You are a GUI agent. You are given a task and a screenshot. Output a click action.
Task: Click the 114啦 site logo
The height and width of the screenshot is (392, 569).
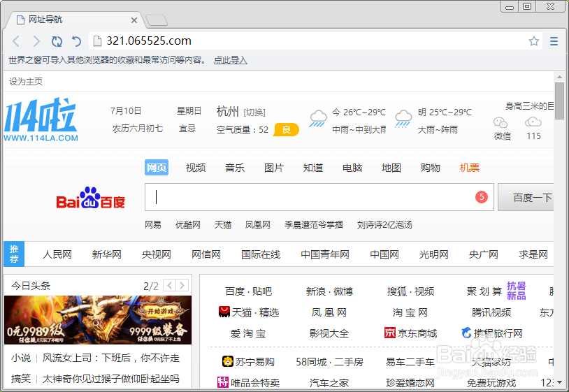tap(41, 119)
